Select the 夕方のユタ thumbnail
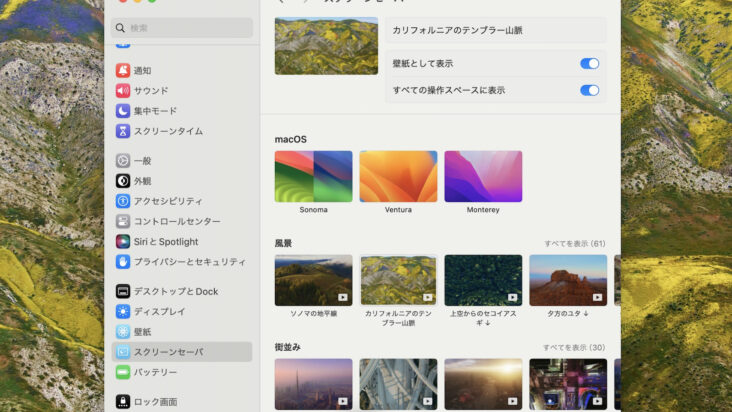Screen dimensions: 732x412 (x=568, y=280)
